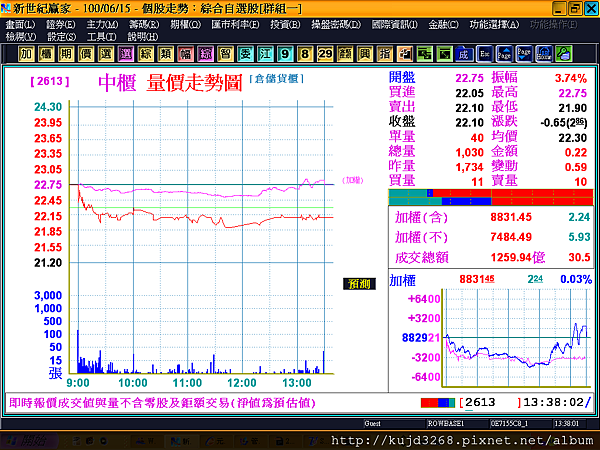The height and width of the screenshot is (450, 600).
Task: Click the 總量 value 1,030
Action: [470, 153]
